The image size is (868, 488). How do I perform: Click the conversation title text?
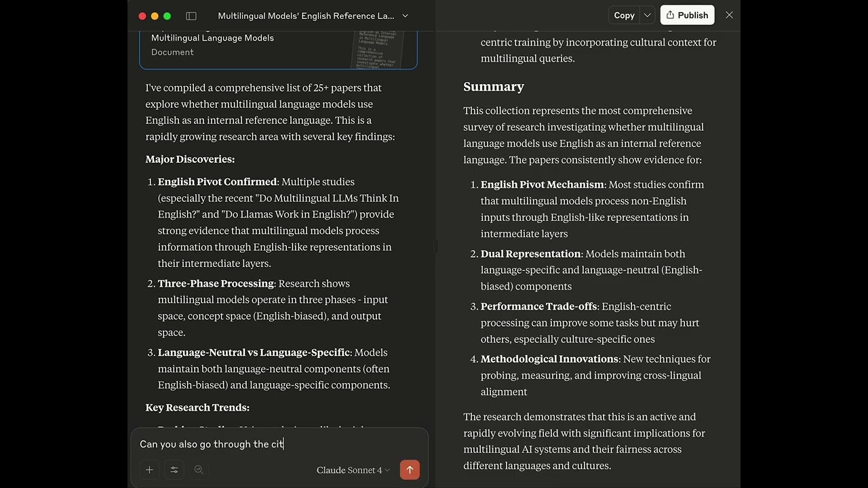point(306,16)
